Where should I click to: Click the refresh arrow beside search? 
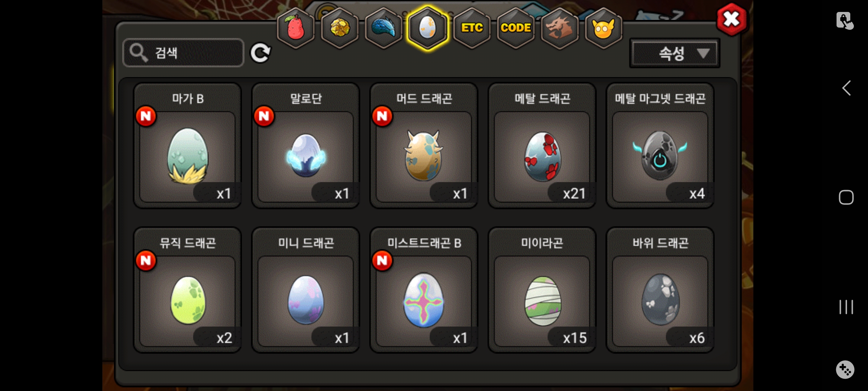pos(260,53)
